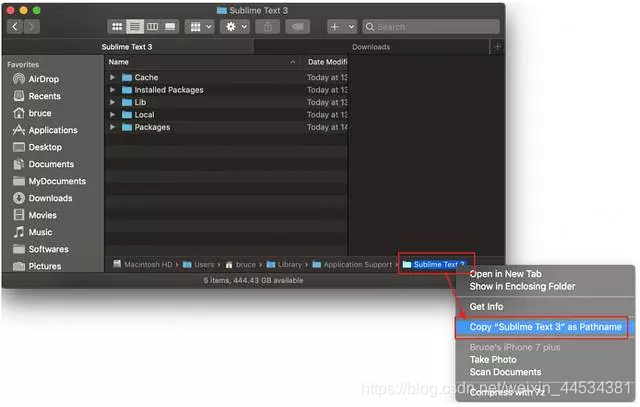Screen dimensions: 640x407
Task: Click Macintosh HD in the path bar
Action: pos(142,265)
